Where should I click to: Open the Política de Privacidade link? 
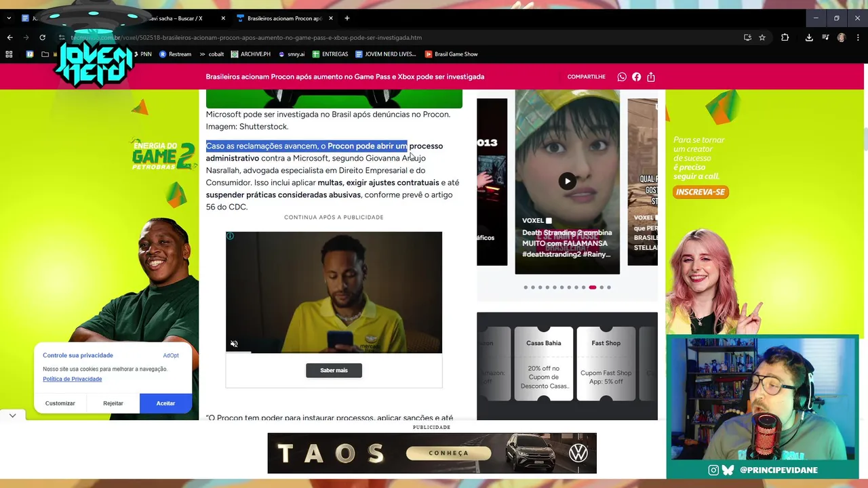click(73, 379)
